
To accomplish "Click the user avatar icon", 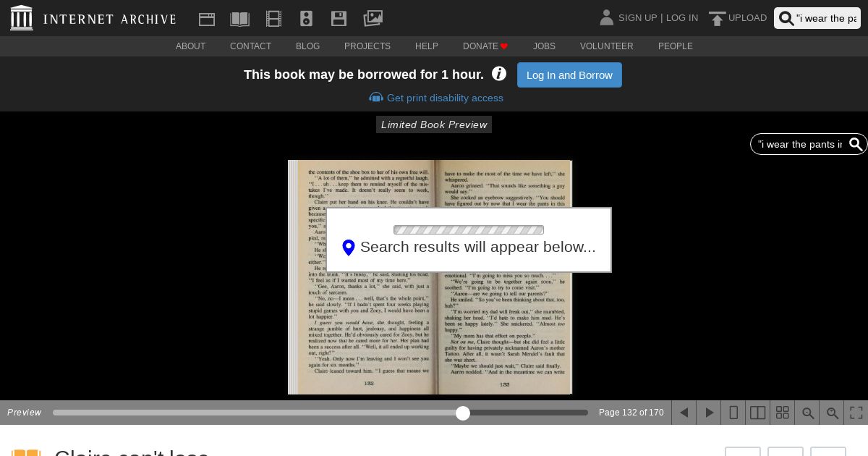I will [x=606, y=17].
